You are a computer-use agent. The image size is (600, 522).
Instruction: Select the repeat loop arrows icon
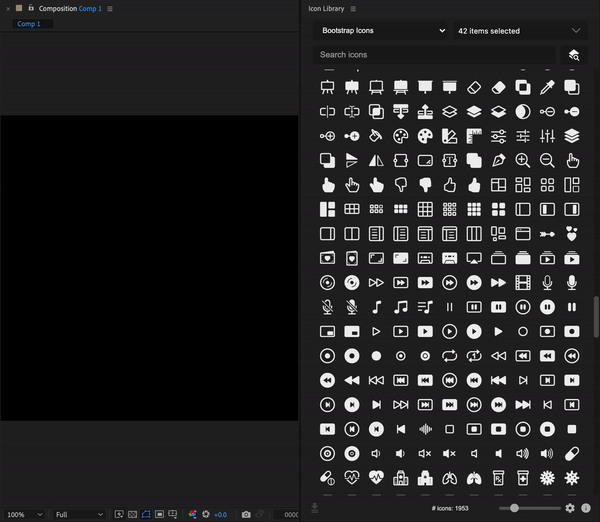coord(450,356)
